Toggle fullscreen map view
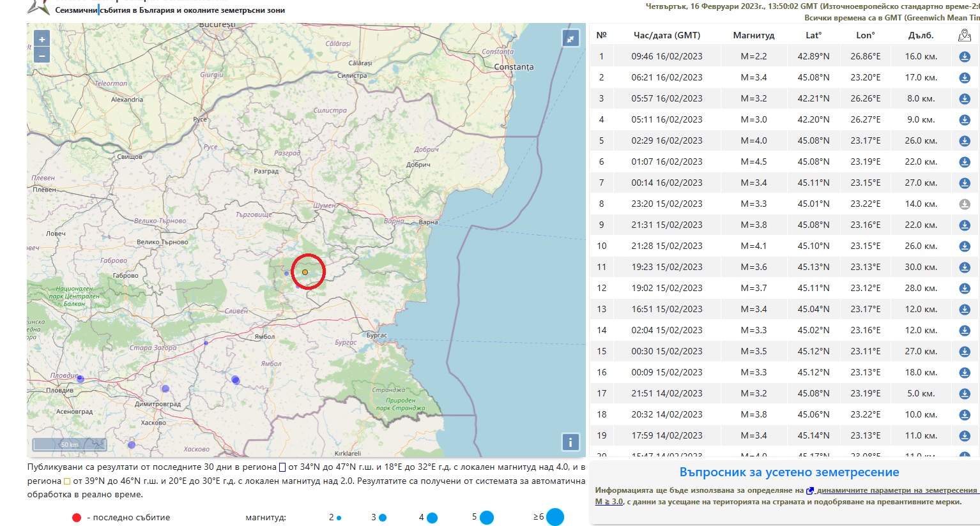 click(570, 38)
